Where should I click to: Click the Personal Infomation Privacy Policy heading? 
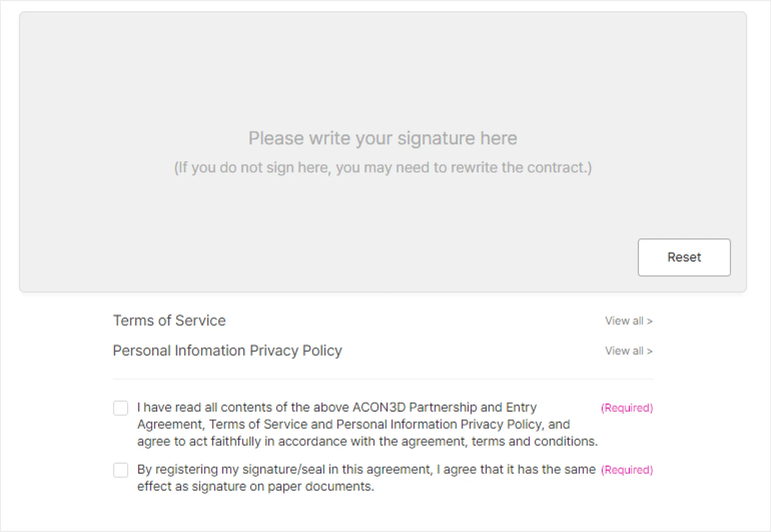coord(227,351)
